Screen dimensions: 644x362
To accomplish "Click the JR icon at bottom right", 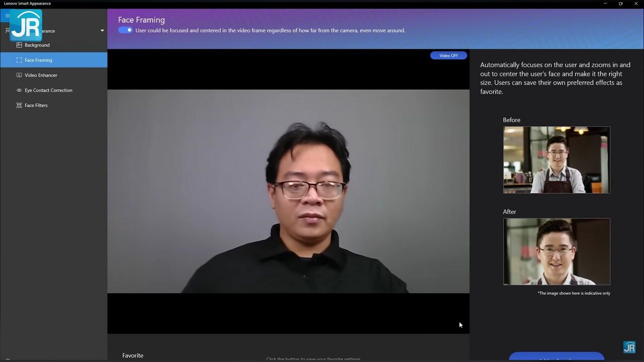I will pos(629,347).
